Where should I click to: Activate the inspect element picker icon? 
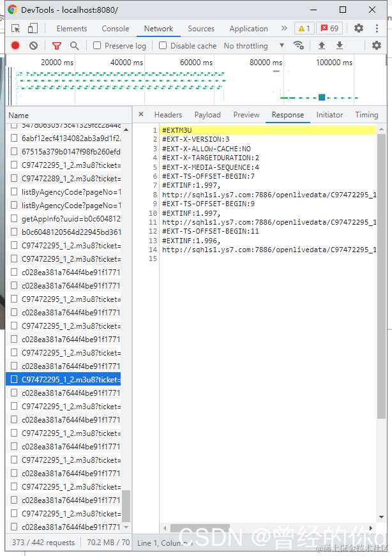point(15,28)
